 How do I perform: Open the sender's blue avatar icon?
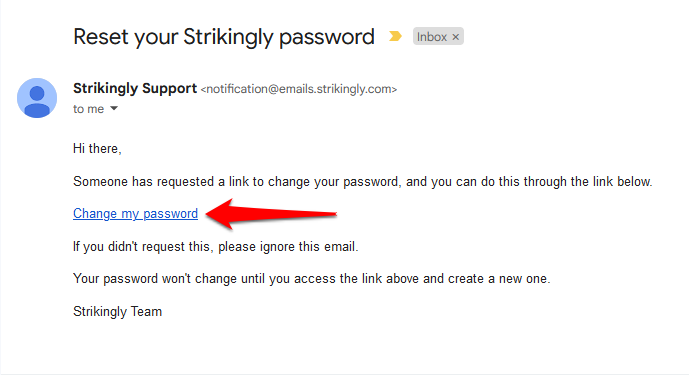pyautogui.click(x=37, y=98)
